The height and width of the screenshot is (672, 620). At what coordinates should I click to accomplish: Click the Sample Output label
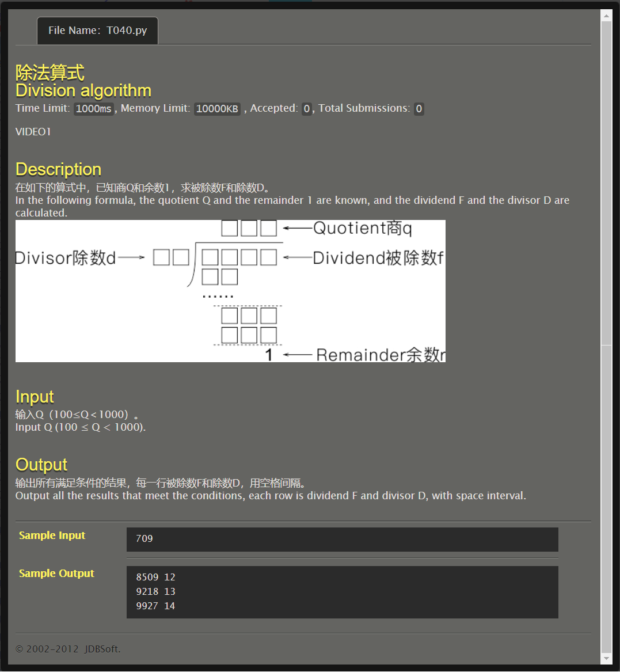(x=56, y=574)
